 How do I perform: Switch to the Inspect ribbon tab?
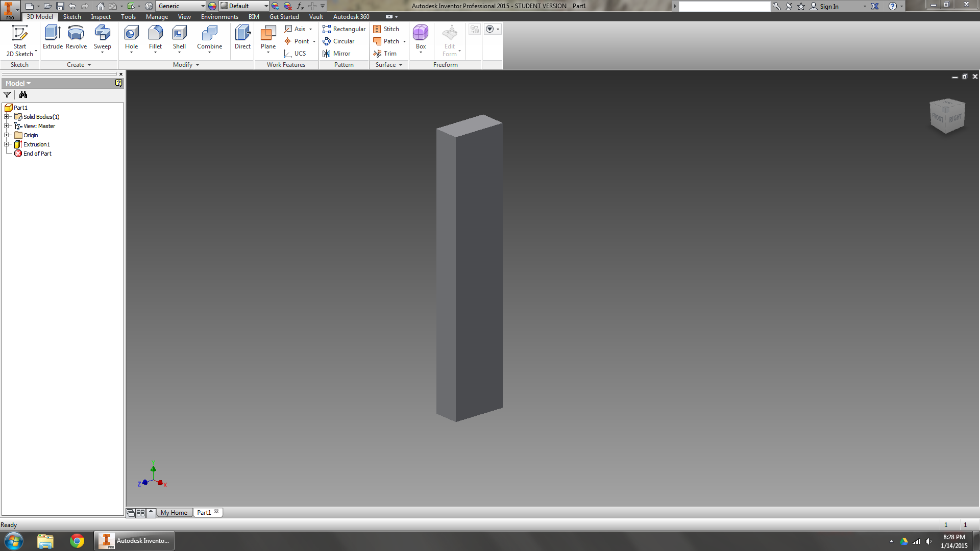(101, 17)
